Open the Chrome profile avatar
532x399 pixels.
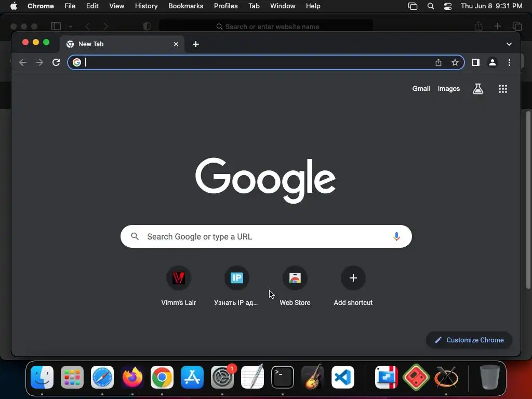coord(493,62)
